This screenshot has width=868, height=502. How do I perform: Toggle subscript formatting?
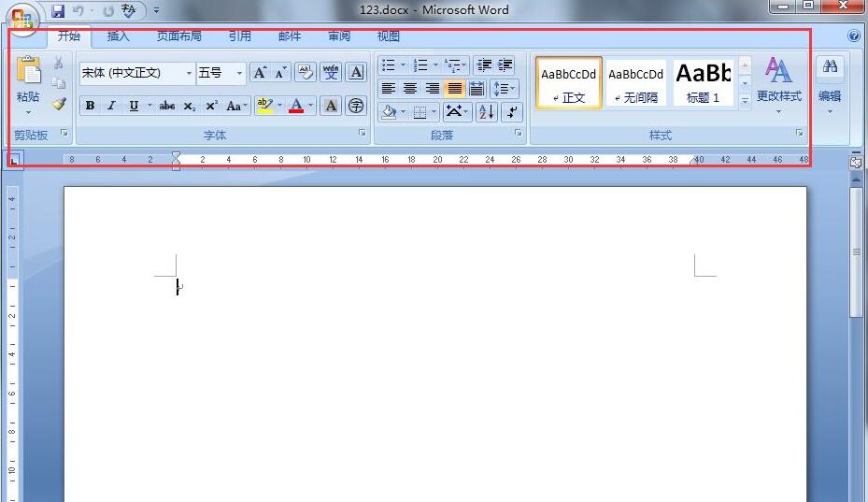point(190,106)
